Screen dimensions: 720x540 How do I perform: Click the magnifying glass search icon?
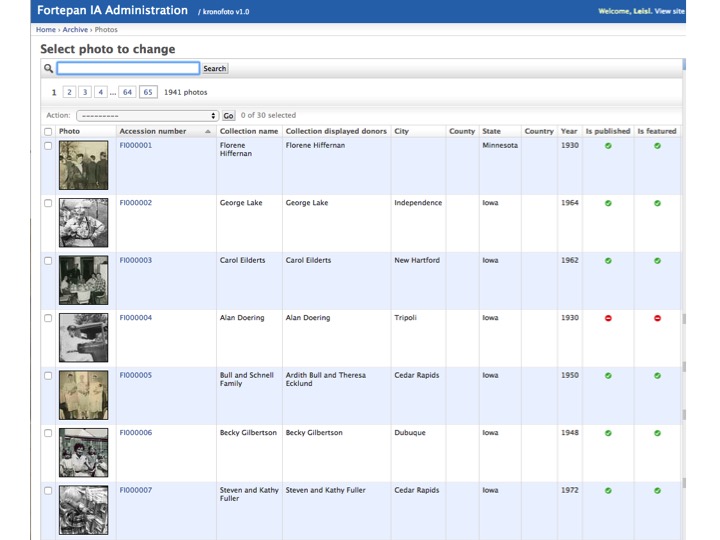click(48, 69)
